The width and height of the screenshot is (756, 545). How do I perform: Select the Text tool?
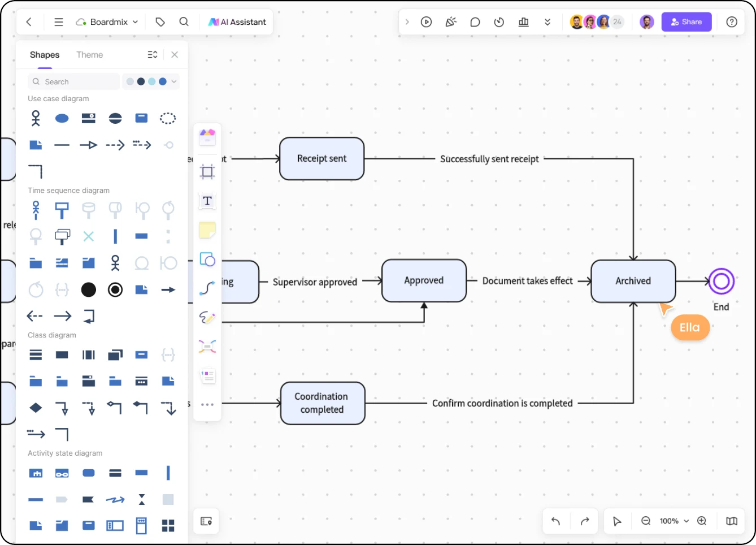[207, 201]
